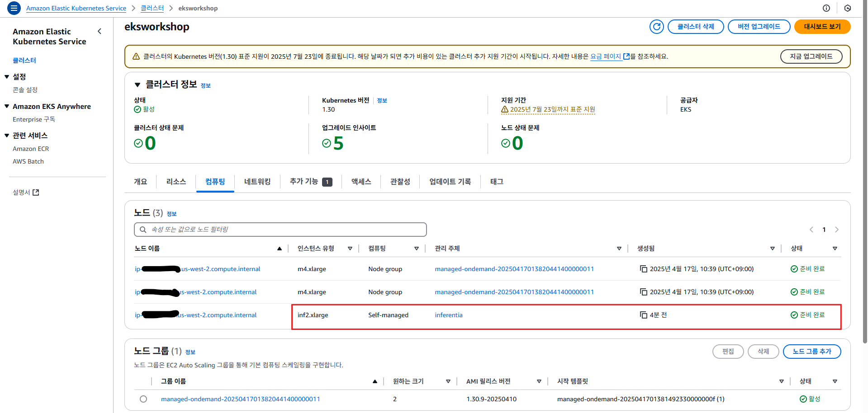This screenshot has height=413, width=868.
Task: Collapse the 설정 sidebar section
Action: 7,77
